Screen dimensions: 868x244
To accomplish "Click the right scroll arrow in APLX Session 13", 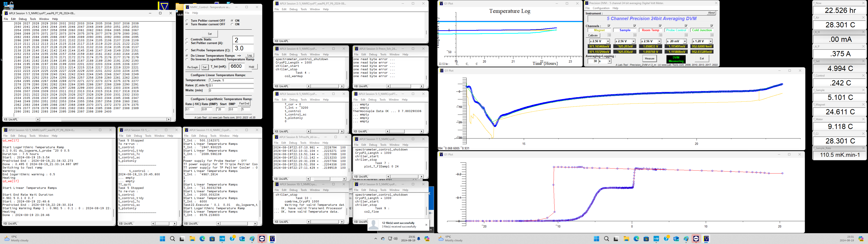I will [175, 223].
